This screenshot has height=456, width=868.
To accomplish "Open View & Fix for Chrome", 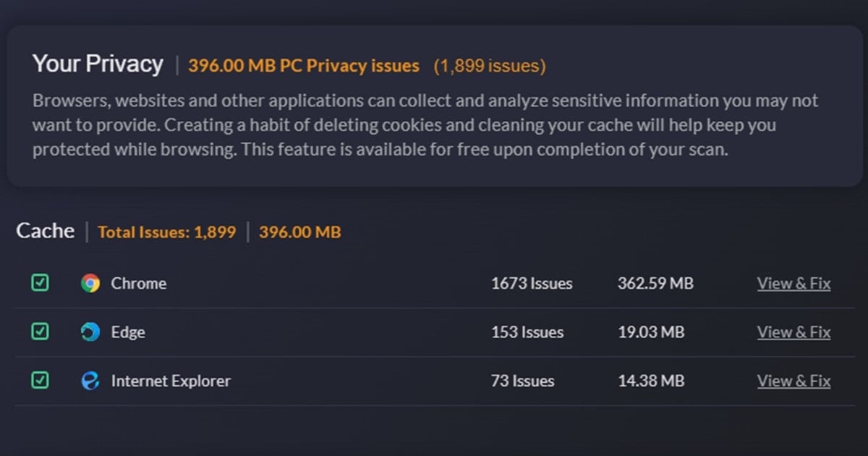I will click(793, 284).
